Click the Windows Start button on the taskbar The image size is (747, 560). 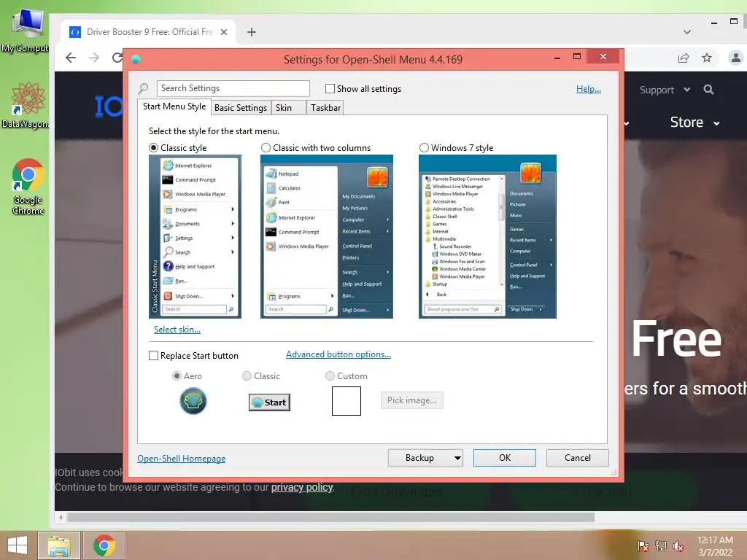tap(18, 545)
